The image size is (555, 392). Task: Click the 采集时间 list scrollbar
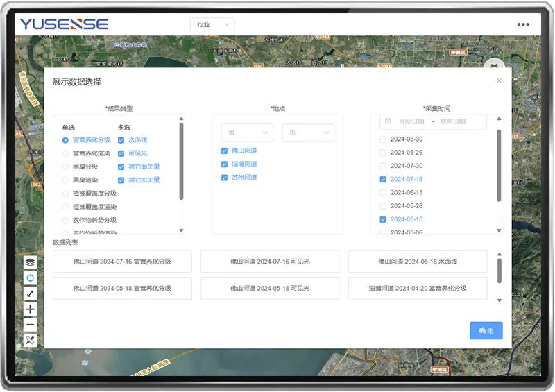[x=499, y=167]
